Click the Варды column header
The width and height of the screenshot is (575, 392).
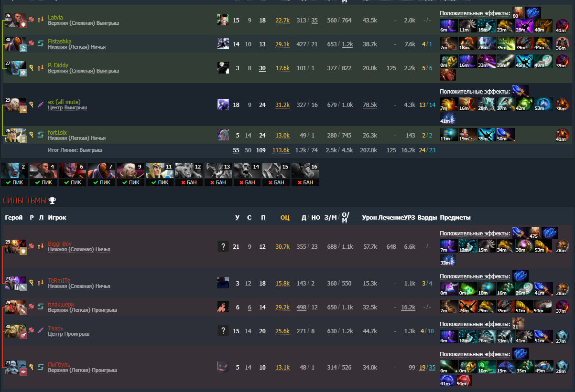[x=427, y=218]
